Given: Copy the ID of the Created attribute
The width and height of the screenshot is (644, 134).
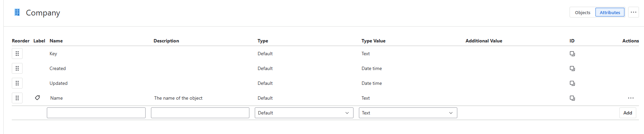Looking at the screenshot, I should coord(572,68).
